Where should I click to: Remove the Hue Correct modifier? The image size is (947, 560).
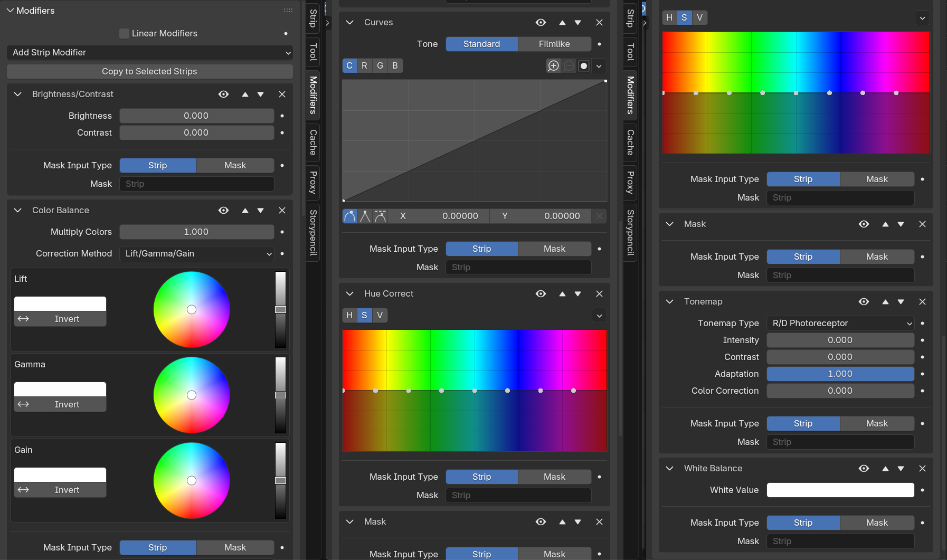click(x=600, y=293)
